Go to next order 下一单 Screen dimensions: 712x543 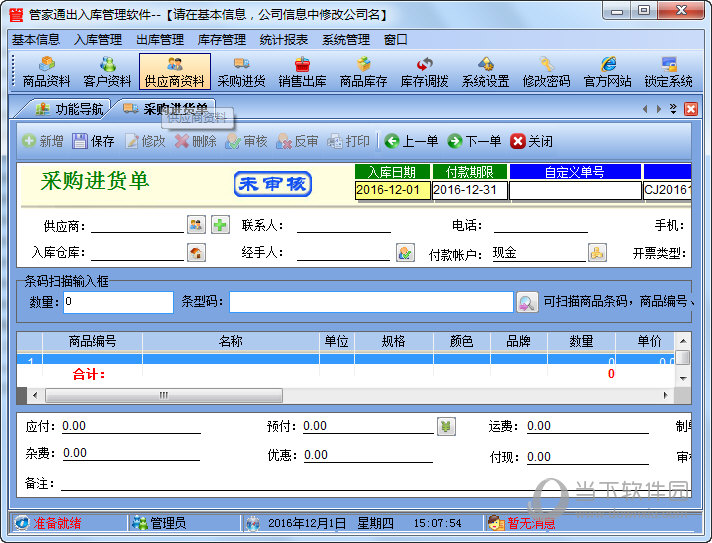tap(474, 141)
